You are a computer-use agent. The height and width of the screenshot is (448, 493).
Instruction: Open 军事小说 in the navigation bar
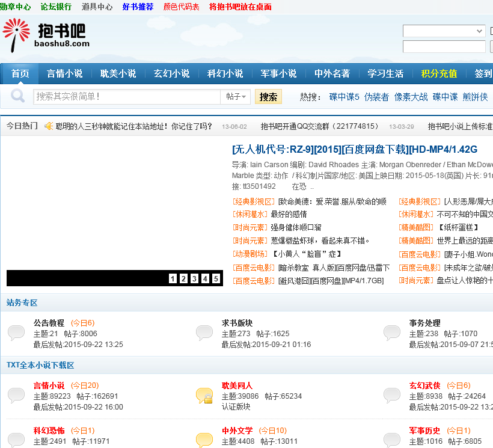tap(278, 73)
